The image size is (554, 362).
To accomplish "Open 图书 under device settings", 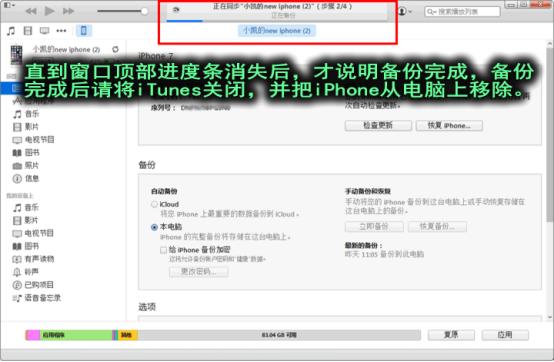I will point(26,153).
